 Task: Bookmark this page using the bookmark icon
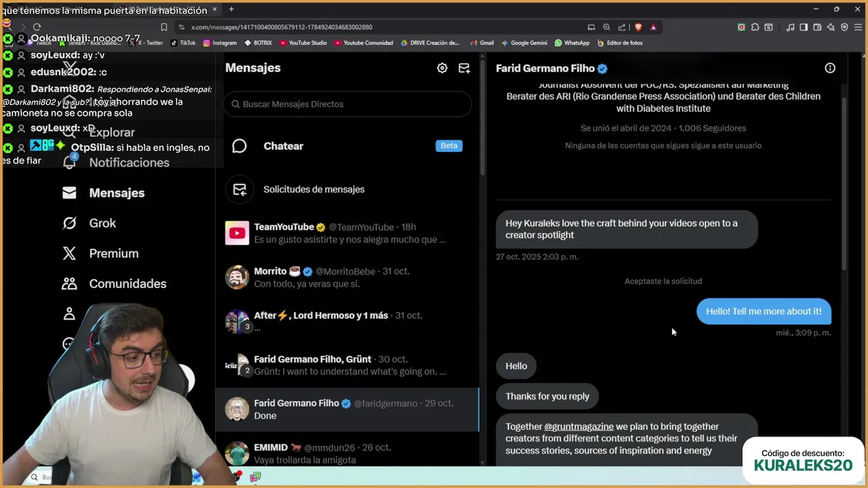(x=164, y=27)
